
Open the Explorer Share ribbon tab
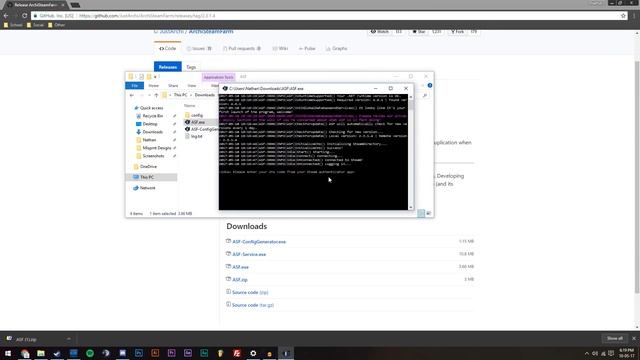(173, 85)
